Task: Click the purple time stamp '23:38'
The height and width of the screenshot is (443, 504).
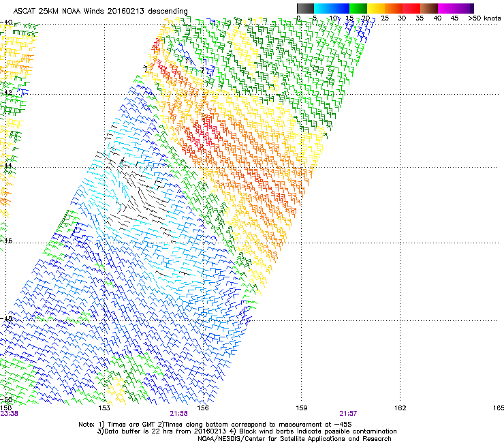Action: [10, 414]
